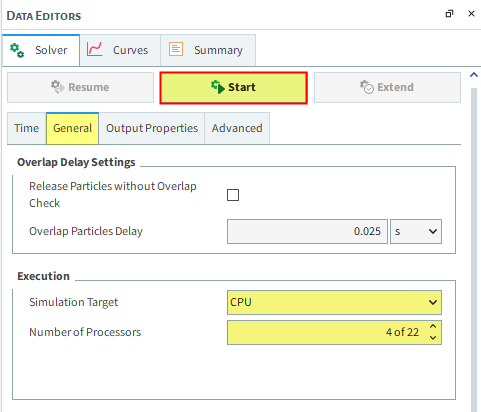Enable Release Particles without Overlap Check
This screenshot has width=481, height=412.
click(233, 195)
